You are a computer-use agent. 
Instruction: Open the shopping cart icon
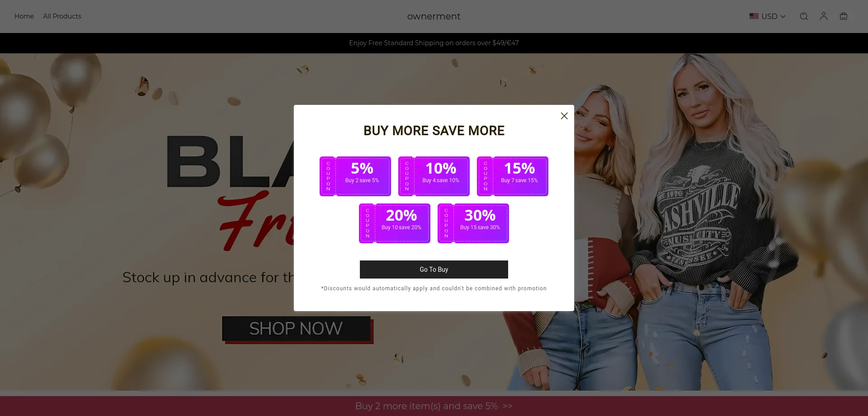844,16
